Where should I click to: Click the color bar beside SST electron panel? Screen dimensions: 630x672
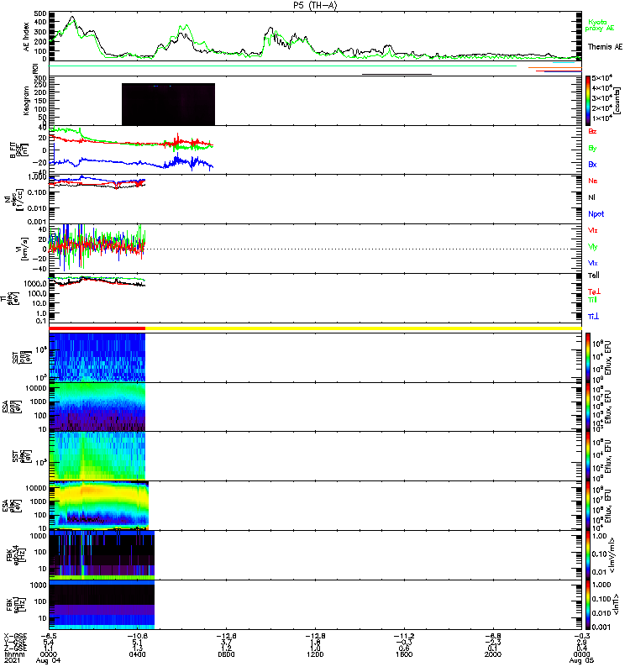pyautogui.click(x=588, y=456)
